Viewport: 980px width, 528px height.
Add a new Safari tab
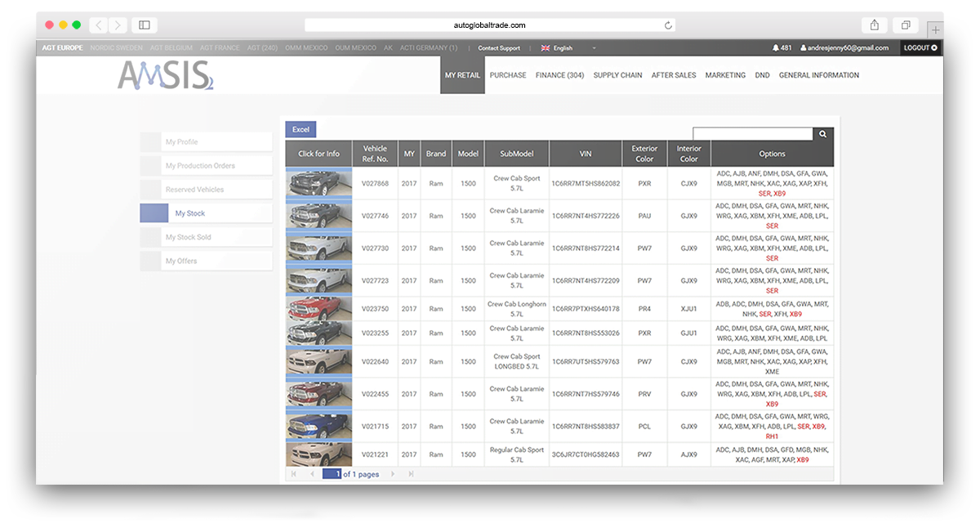935,29
